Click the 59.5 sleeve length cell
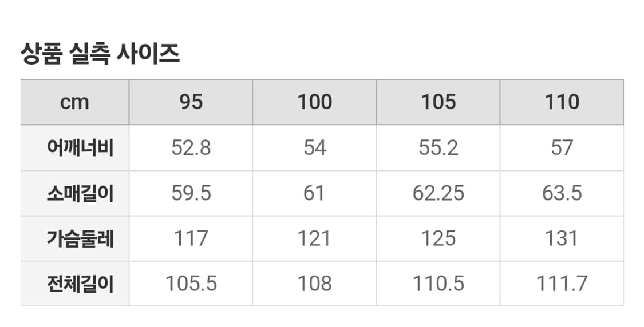This screenshot has height=327, width=644. click(x=191, y=193)
